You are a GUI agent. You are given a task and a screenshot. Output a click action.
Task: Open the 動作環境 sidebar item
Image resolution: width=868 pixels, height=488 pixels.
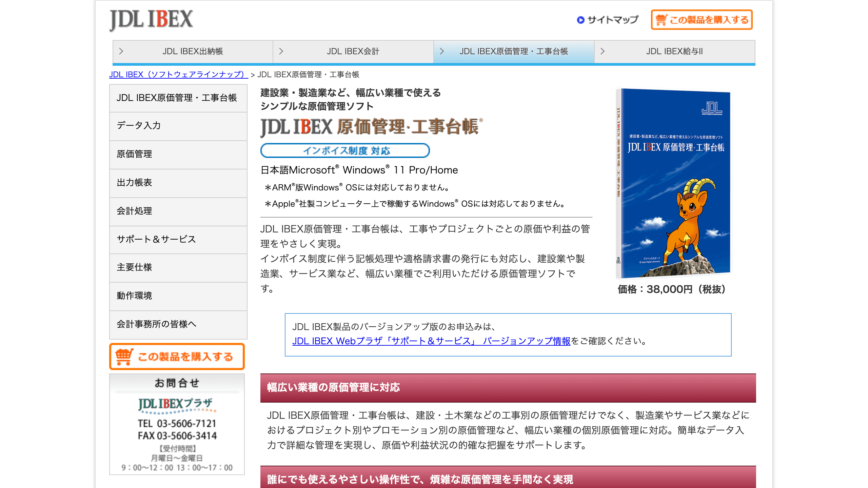pyautogui.click(x=178, y=296)
